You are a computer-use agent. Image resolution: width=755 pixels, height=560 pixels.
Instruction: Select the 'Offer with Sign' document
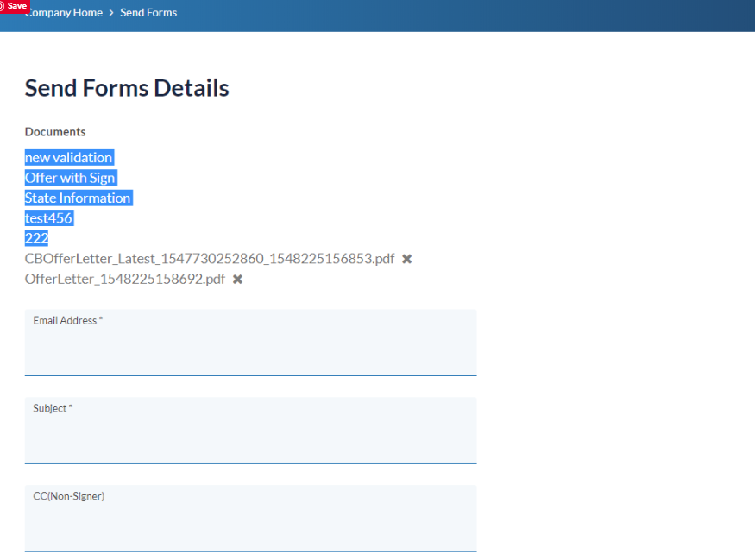(x=70, y=178)
